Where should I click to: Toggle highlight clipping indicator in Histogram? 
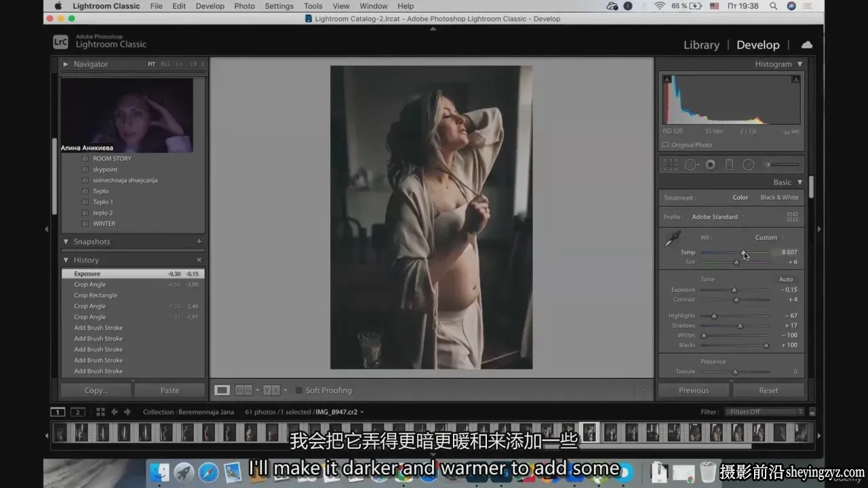click(796, 79)
